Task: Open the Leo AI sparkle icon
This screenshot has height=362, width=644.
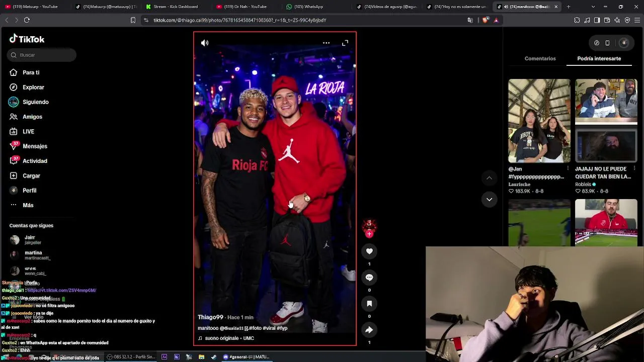Action: tap(617, 20)
